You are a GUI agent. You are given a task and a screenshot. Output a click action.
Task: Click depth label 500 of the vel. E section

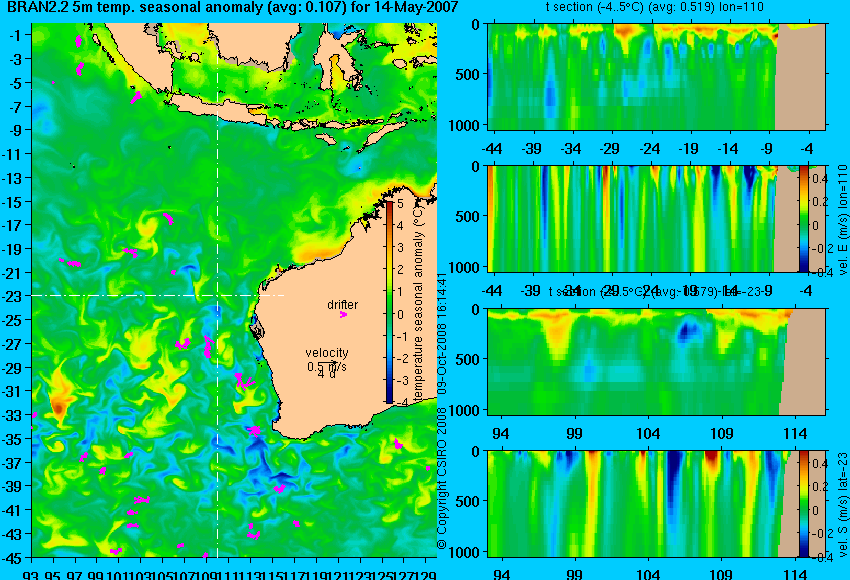pos(468,217)
